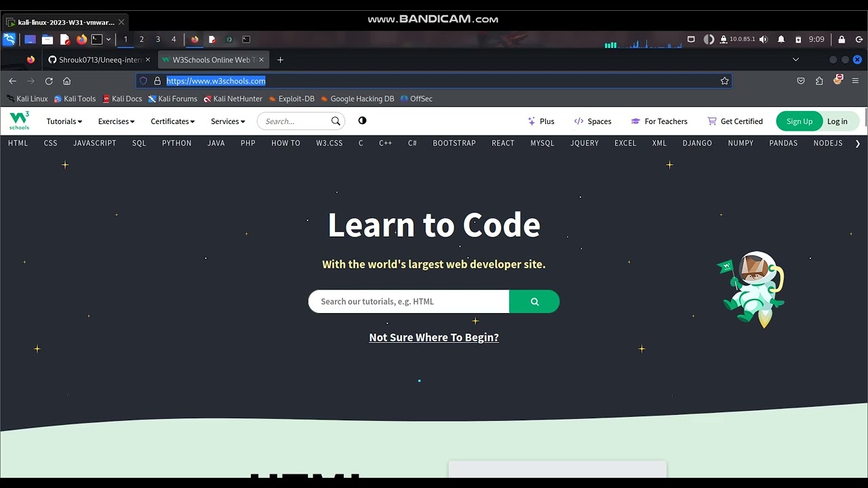Viewport: 868px width, 488px height.
Task: Open Get Certified link
Action: pyautogui.click(x=735, y=121)
